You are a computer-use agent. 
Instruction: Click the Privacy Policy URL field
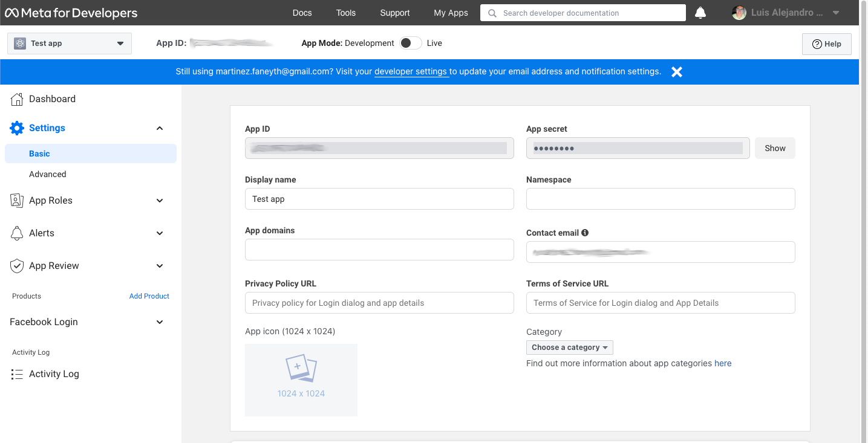click(379, 303)
